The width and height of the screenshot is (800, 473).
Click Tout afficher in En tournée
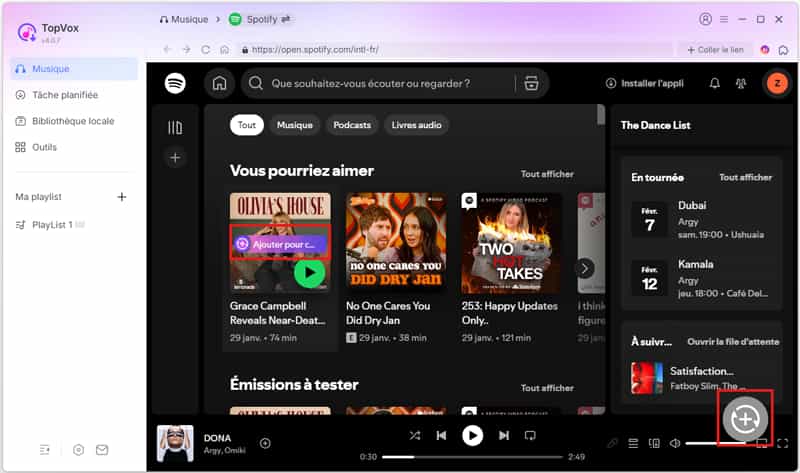point(745,177)
